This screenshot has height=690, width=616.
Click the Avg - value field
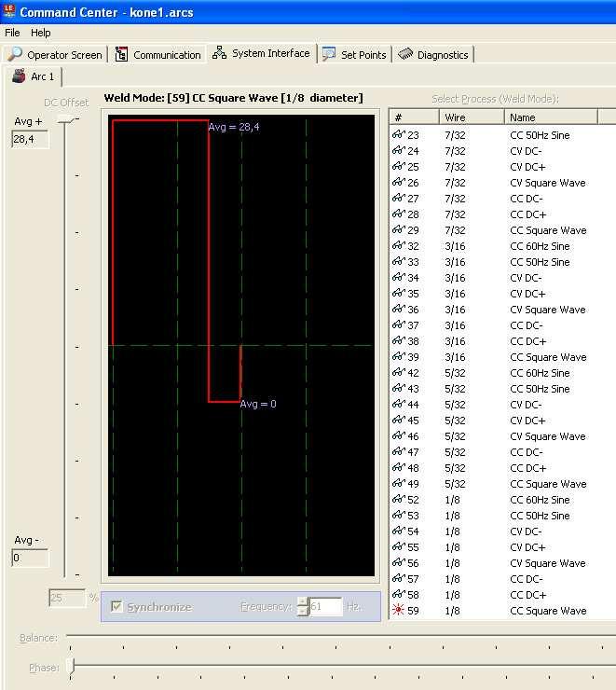[x=30, y=558]
